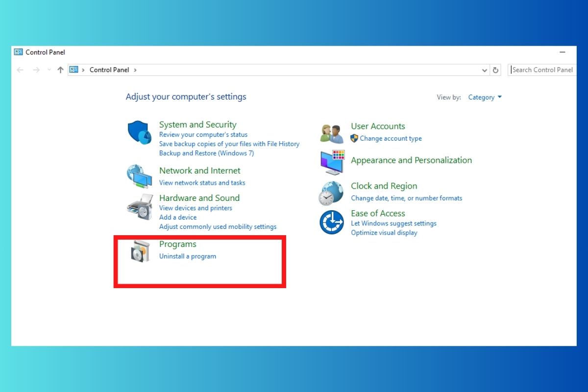This screenshot has height=392, width=588.
Task: Click the Search Control Panel field
Action: pos(542,70)
